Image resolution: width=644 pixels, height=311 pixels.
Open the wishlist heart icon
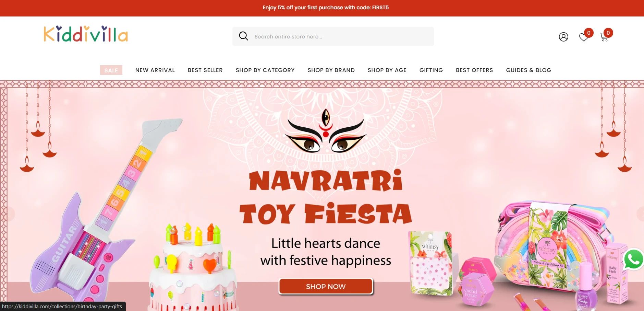click(x=584, y=37)
